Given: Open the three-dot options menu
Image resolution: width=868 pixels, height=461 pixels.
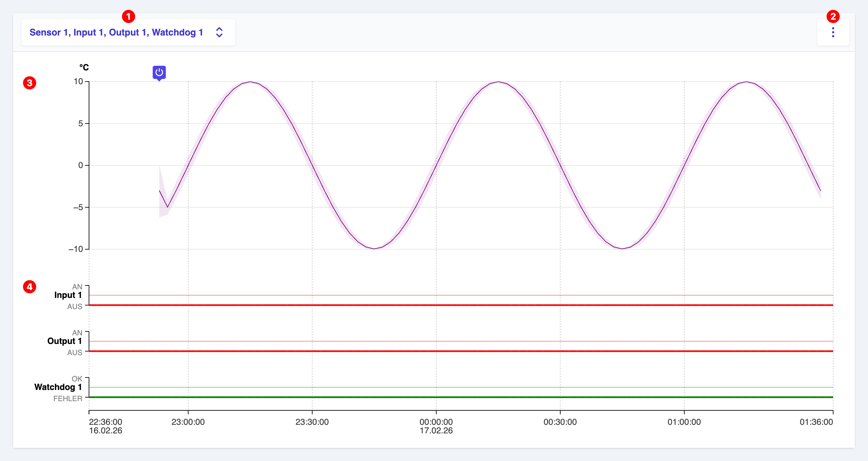Looking at the screenshot, I should coord(832,32).
